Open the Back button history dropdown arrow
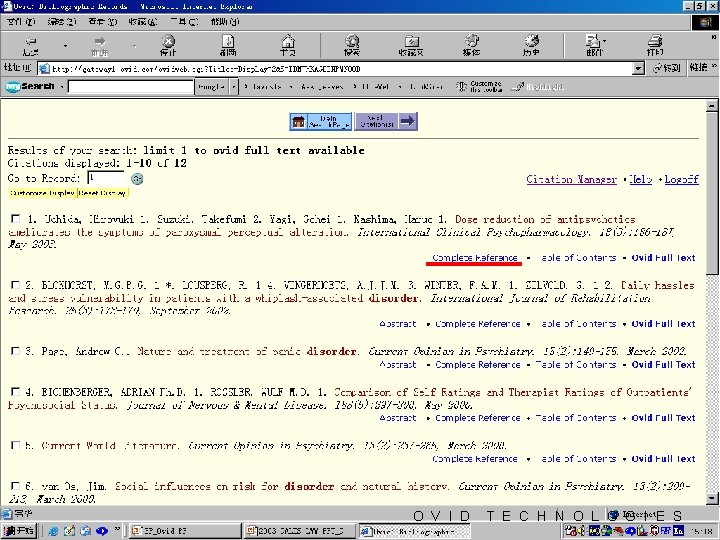 coord(65,45)
